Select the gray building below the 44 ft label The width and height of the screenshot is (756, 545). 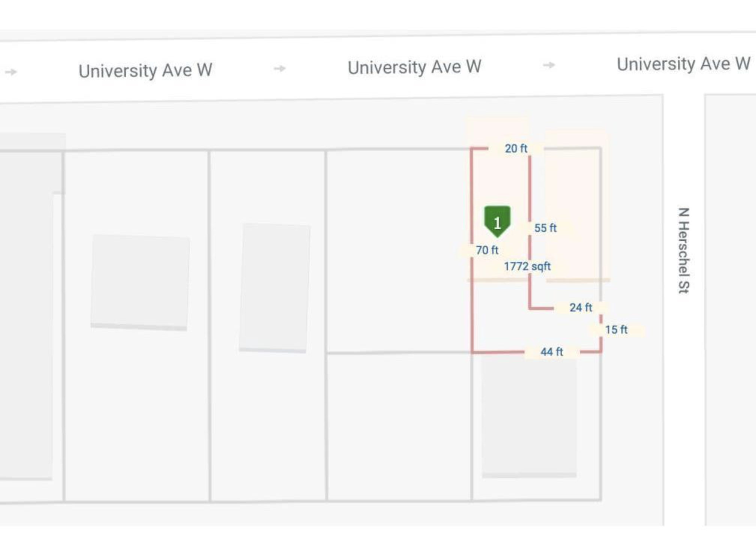coord(529,416)
